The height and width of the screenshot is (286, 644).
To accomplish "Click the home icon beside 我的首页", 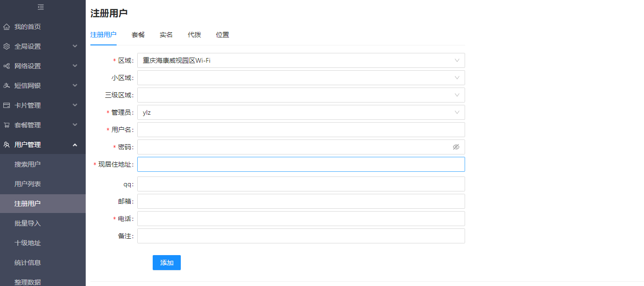I will 7,27.
